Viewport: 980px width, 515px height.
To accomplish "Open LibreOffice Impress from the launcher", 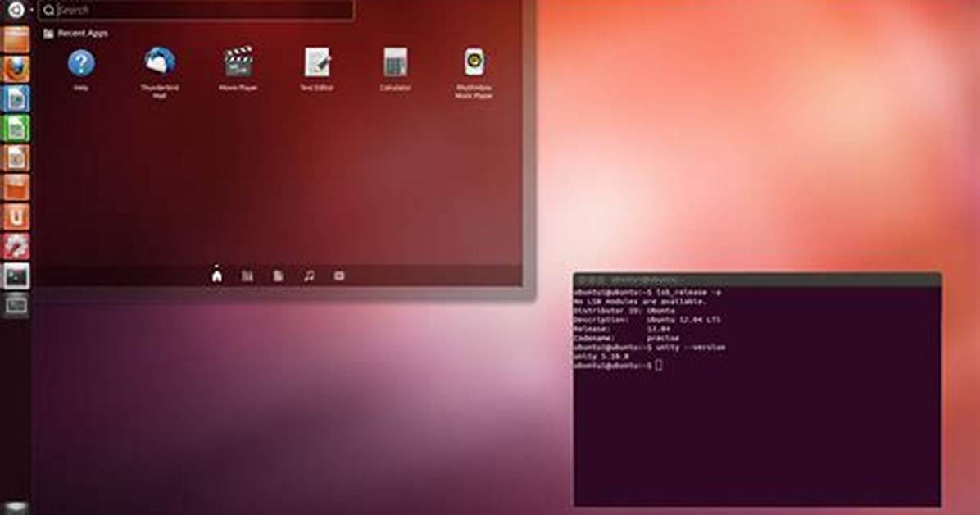I will coord(16,157).
